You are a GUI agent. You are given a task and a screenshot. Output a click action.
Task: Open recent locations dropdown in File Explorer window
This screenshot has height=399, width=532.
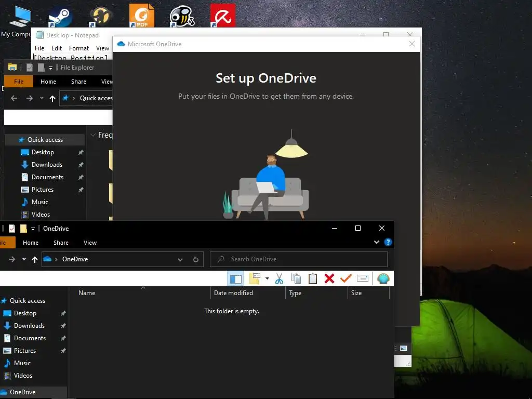pos(42,98)
